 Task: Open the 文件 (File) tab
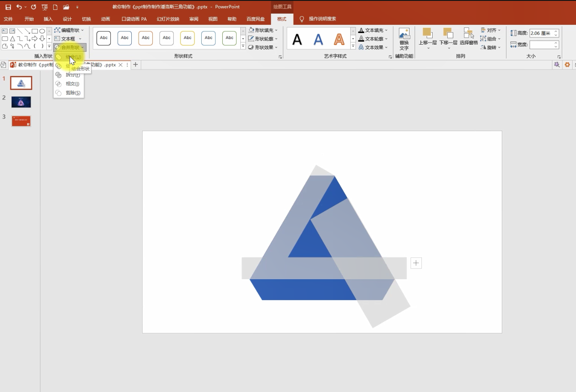coord(8,19)
